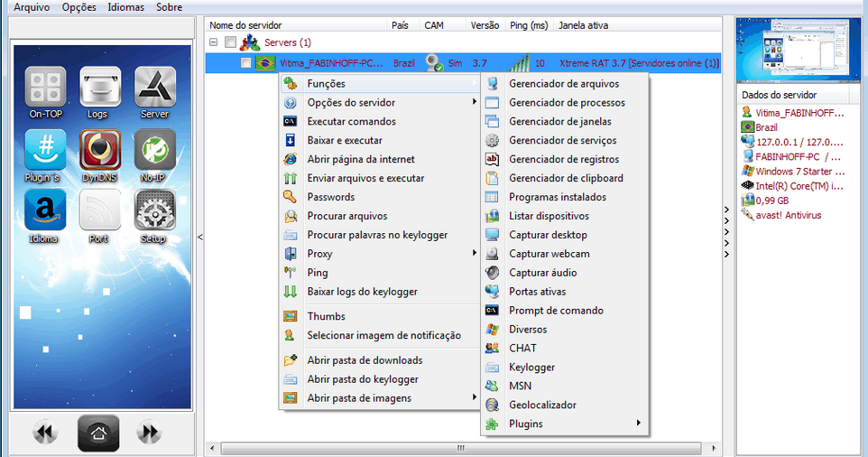Open the Idiomas menu
The width and height of the screenshot is (868, 457).
point(125,7)
